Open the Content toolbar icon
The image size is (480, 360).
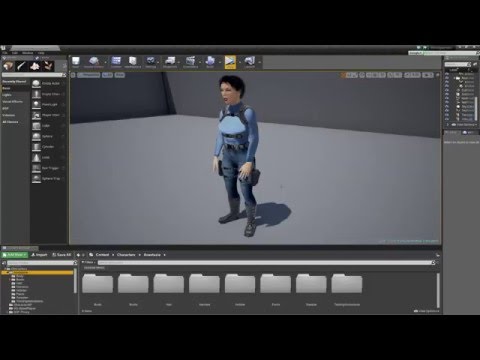point(116,61)
